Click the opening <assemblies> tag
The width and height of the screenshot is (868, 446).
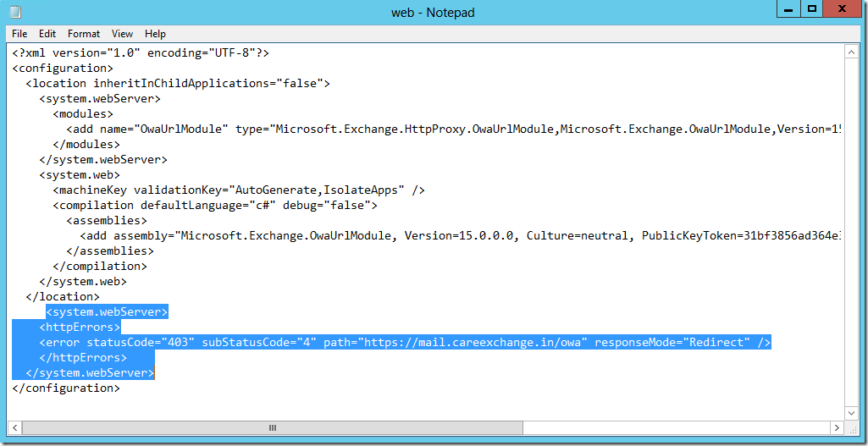click(107, 220)
